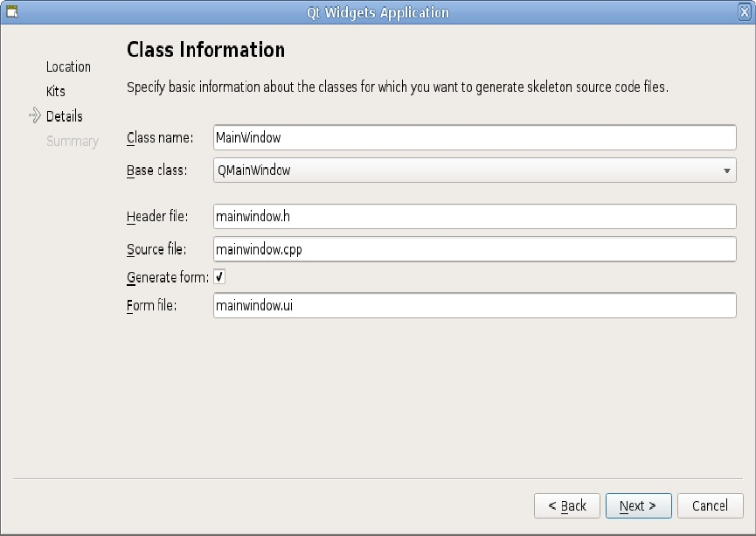Screen dimensions: 756x536
Task: Select the Kits wizard step
Action: pyautogui.click(x=56, y=91)
